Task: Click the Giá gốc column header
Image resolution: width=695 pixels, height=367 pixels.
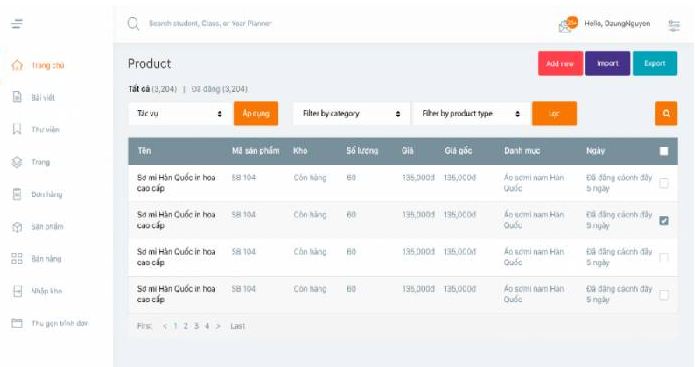Action: [x=458, y=151]
